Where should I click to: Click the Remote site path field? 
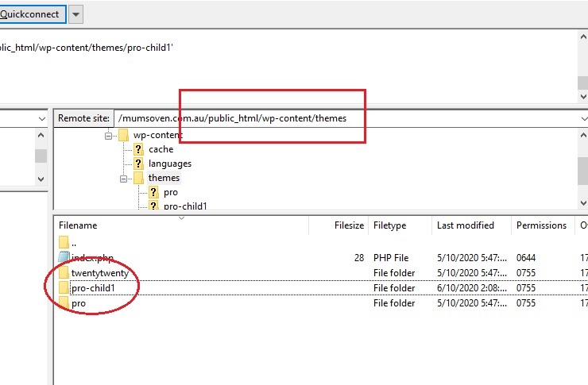click(347, 118)
